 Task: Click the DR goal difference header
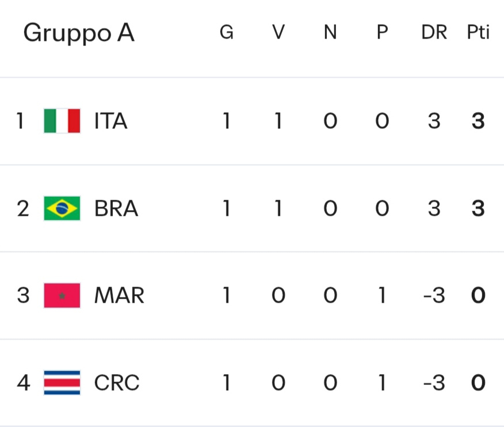coord(434,33)
